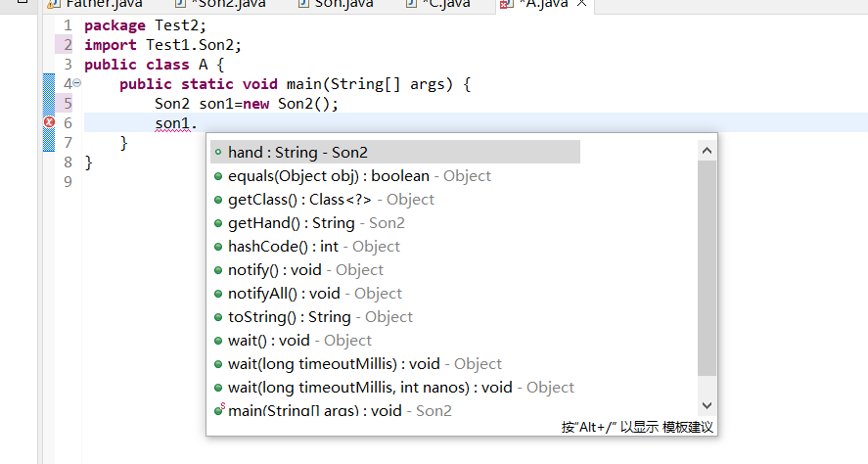Choose 'equals(Object obj) : boolean' suggestion
This screenshot has width=868, height=464.
(359, 176)
